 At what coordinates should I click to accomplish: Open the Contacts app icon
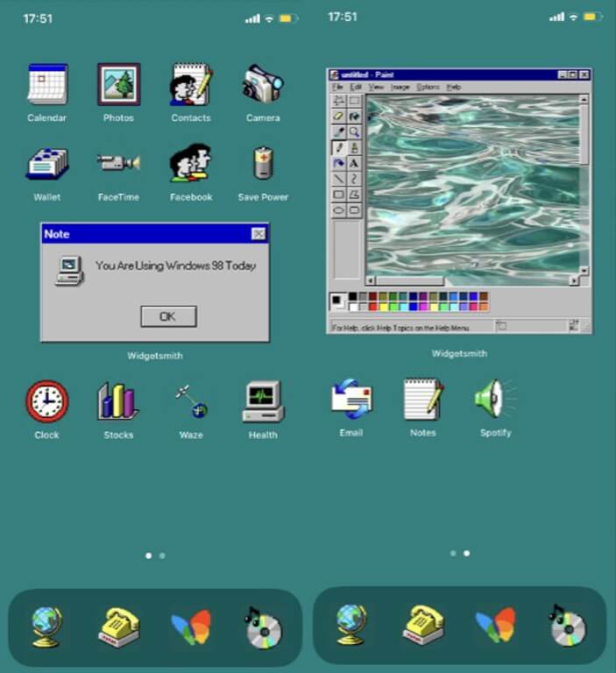click(191, 85)
